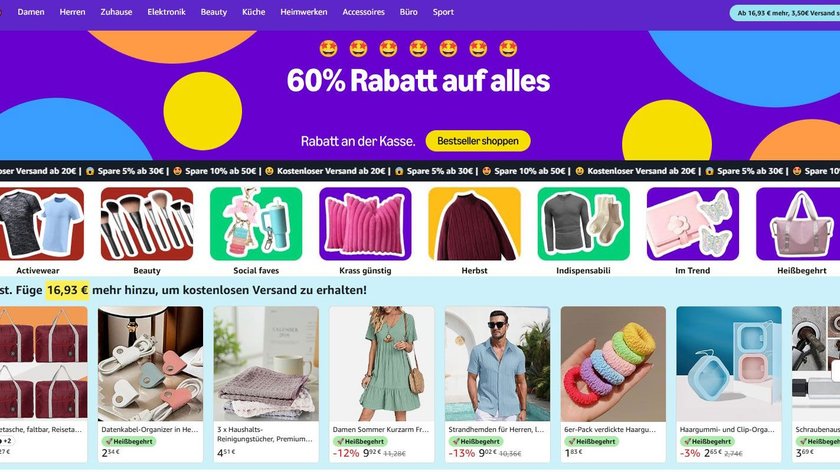Open the Datenkabel-Organizer product thumbnail

coord(151,364)
